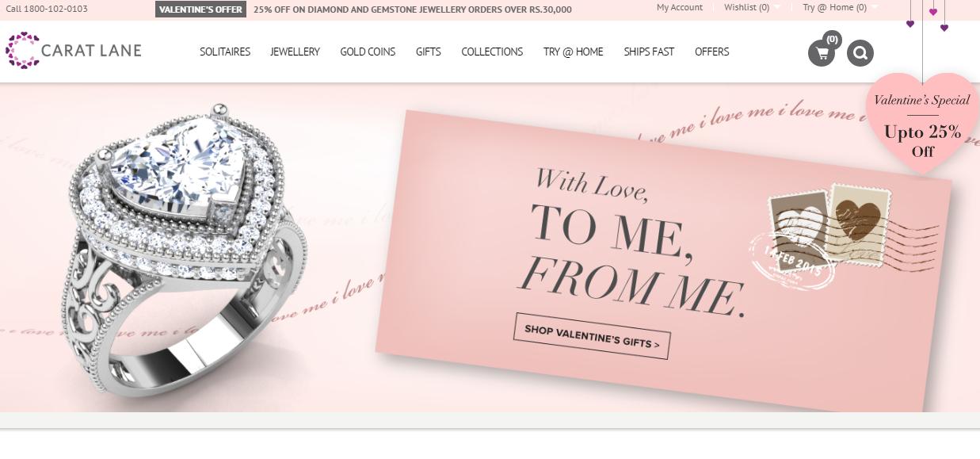Click Shop Valentine's Gifts button
980x459 pixels.
(x=592, y=336)
